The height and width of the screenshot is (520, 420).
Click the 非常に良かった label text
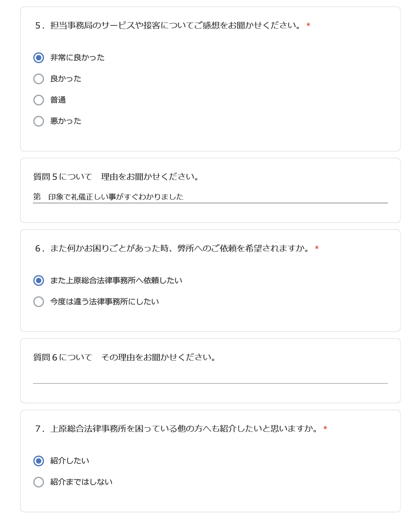click(77, 58)
